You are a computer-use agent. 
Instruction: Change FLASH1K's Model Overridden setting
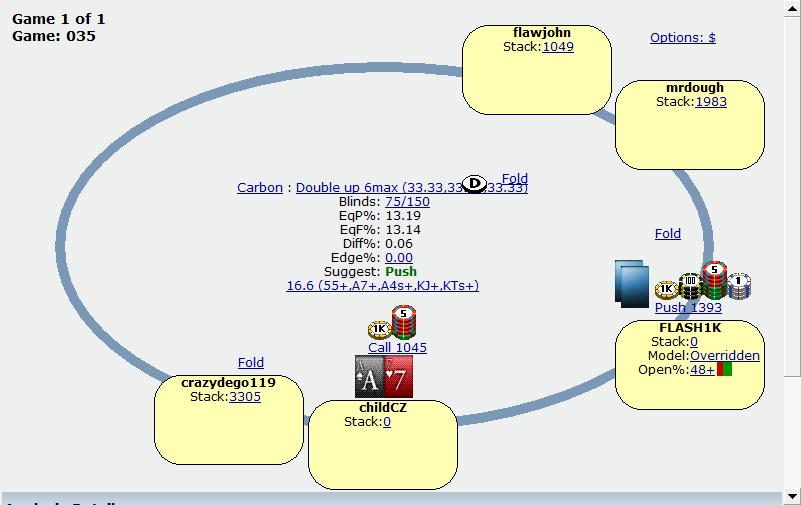click(x=725, y=355)
